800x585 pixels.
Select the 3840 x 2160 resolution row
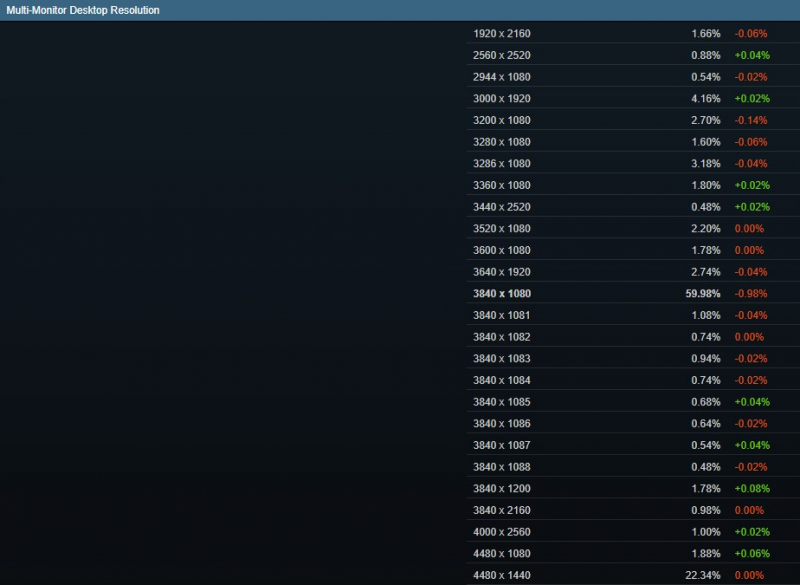(502, 510)
